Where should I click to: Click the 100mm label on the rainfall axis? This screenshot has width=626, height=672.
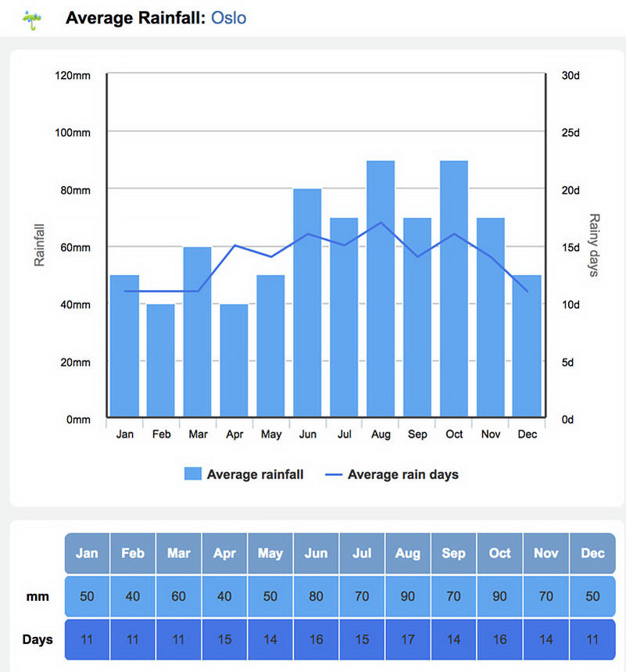click(x=73, y=133)
